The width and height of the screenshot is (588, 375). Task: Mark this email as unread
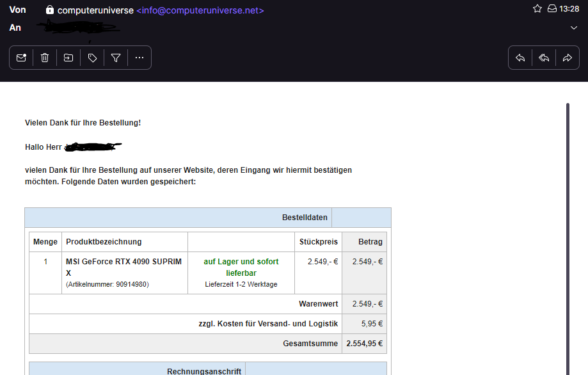point(21,58)
